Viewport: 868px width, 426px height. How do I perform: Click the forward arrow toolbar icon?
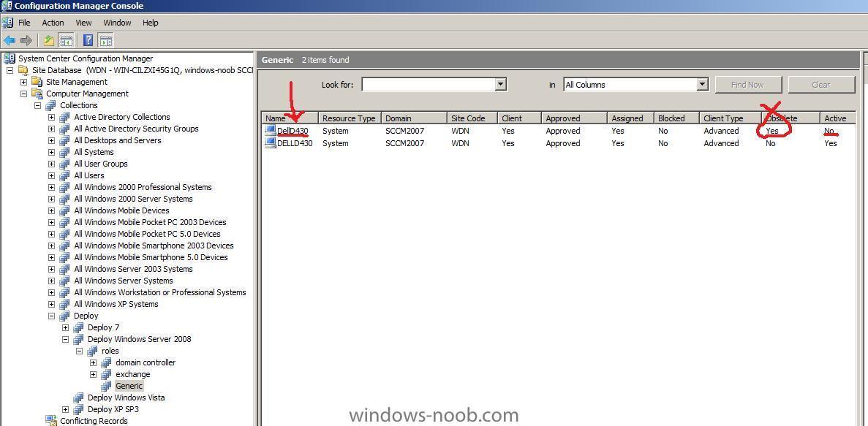click(x=26, y=40)
